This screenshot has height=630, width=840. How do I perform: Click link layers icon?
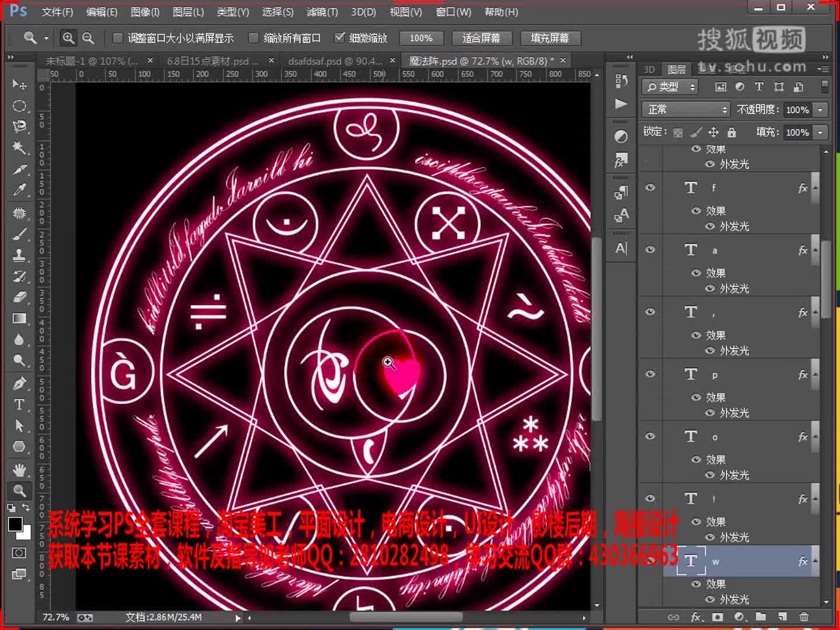pyautogui.click(x=674, y=617)
